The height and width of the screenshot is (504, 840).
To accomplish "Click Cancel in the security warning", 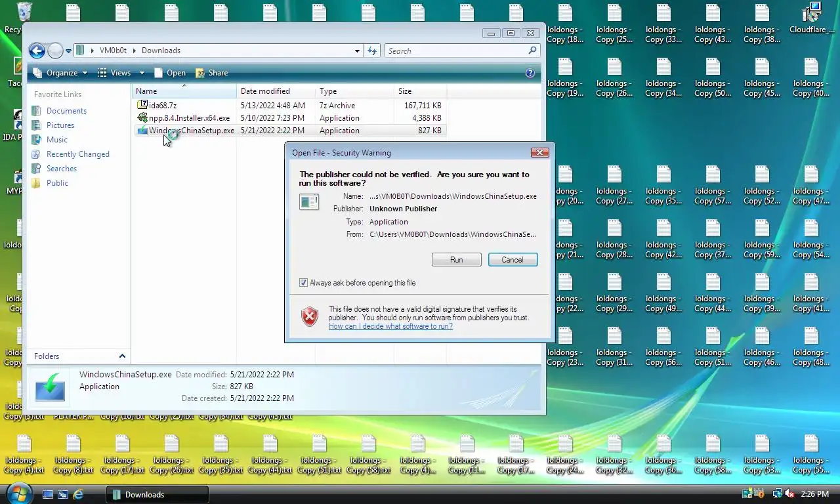I will click(513, 260).
